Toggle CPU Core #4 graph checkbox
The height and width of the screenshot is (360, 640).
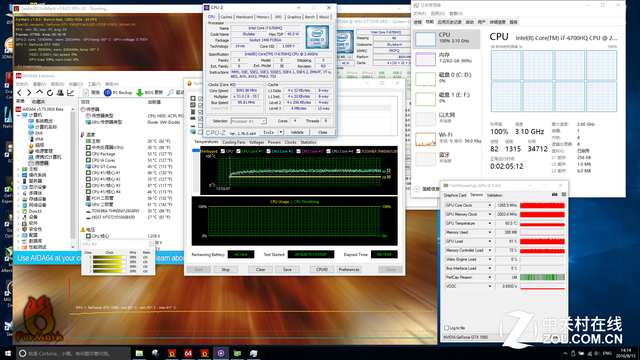tap(329, 151)
